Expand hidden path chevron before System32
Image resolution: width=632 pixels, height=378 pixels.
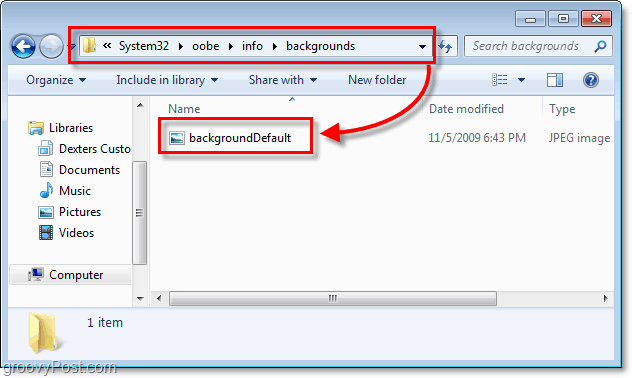coord(107,46)
